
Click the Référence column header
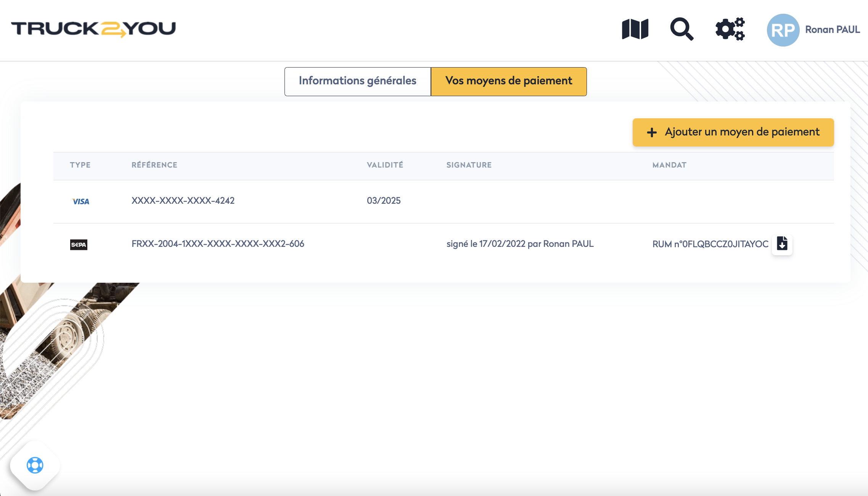(154, 165)
